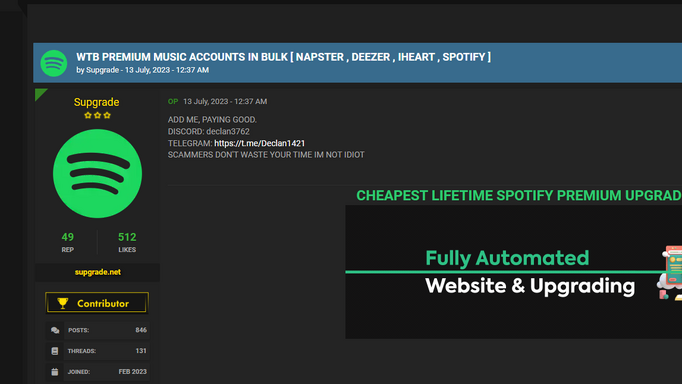View the 512 LIKES count

(127, 242)
